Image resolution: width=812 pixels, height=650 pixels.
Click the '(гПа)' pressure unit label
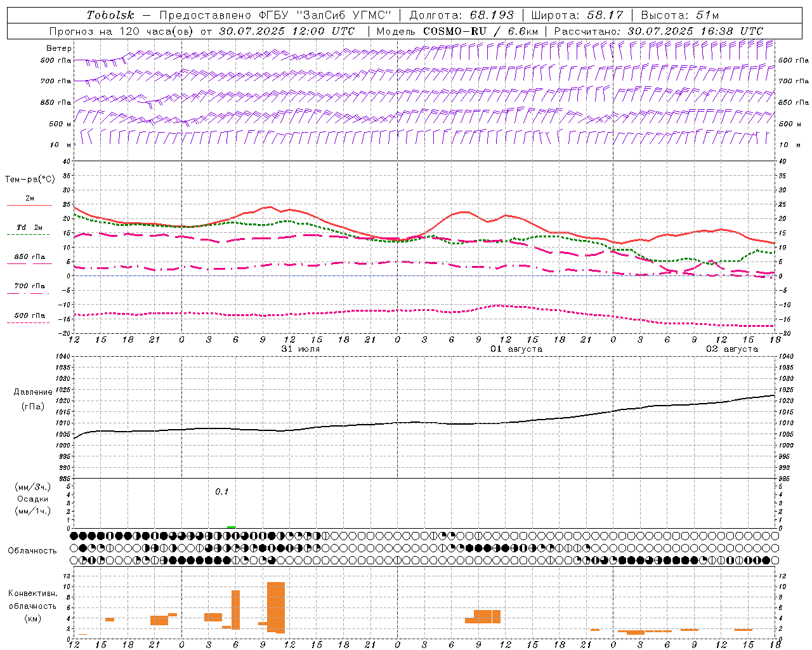[33, 407]
